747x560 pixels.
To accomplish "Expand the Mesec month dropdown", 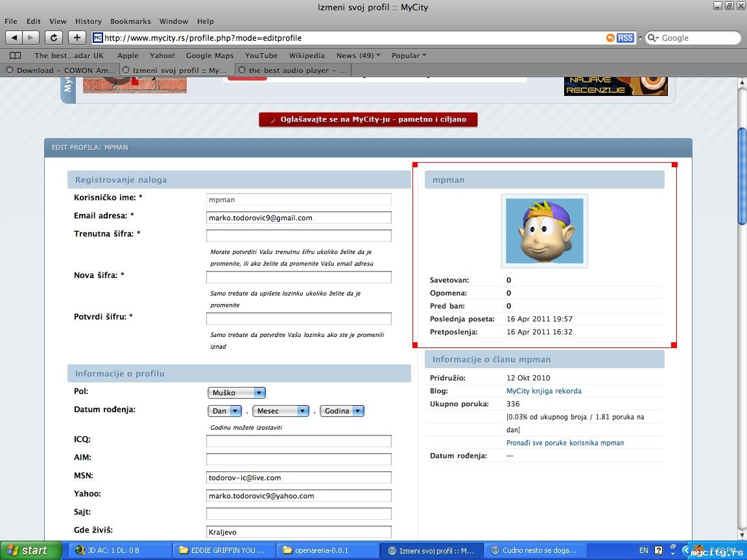I will (281, 411).
